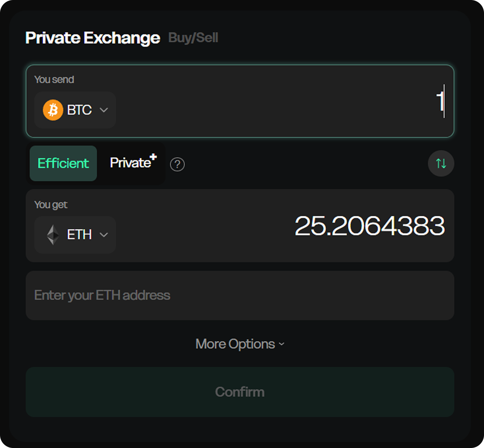The height and width of the screenshot is (448, 484).
Task: Click the Ethereum diamond logo icon
Action: (53, 235)
